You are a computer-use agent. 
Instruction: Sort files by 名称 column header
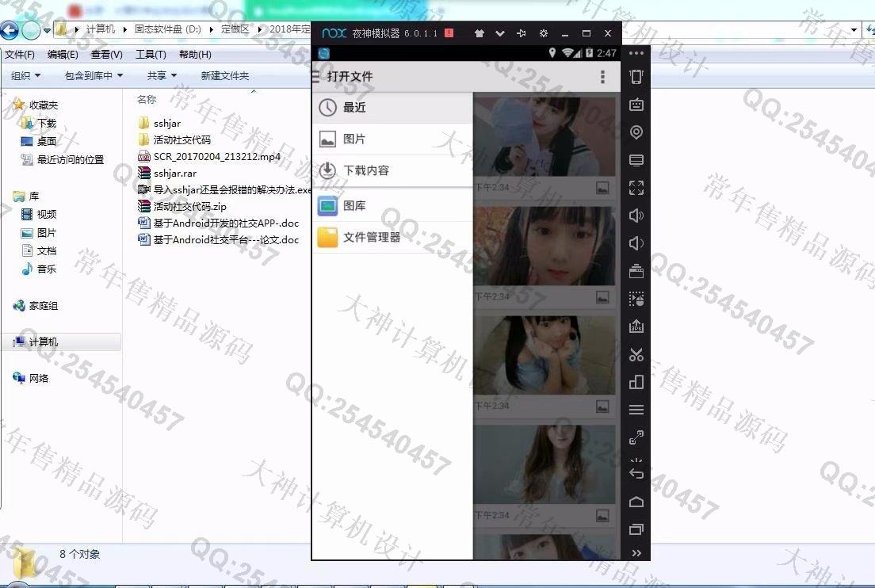(x=147, y=99)
